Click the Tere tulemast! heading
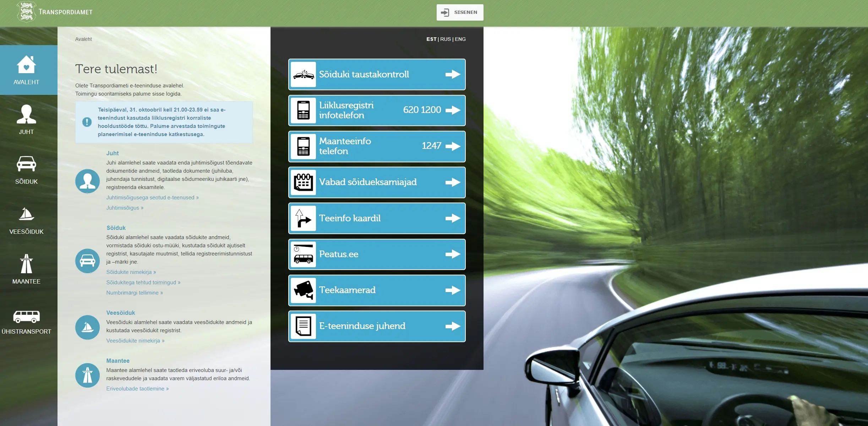The image size is (868, 426). 116,69
